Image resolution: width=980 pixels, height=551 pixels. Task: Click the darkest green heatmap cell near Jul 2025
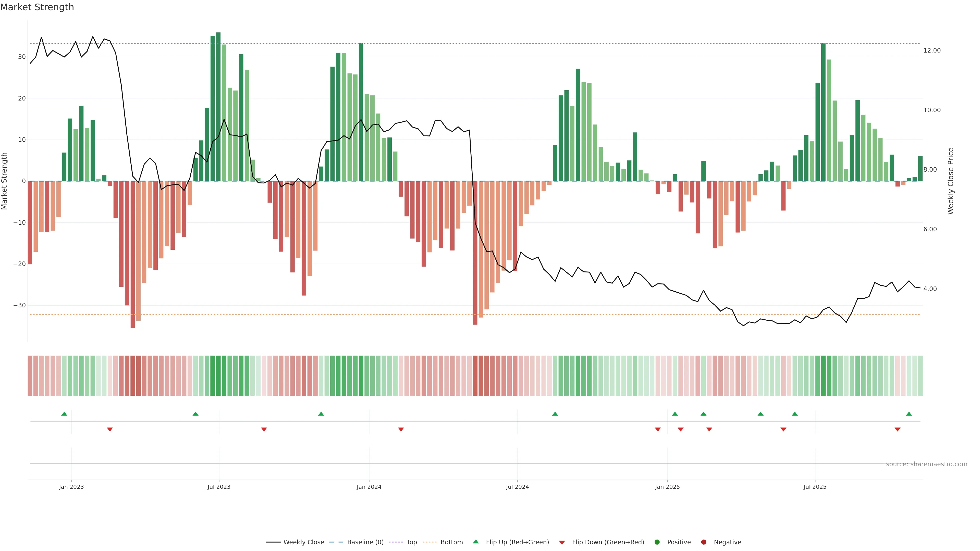click(823, 376)
